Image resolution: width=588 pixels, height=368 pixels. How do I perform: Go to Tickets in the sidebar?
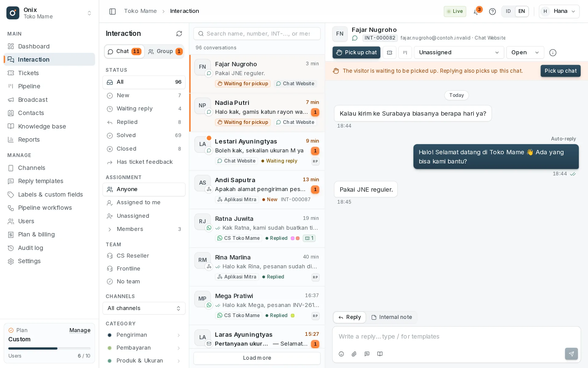pyautogui.click(x=49, y=73)
